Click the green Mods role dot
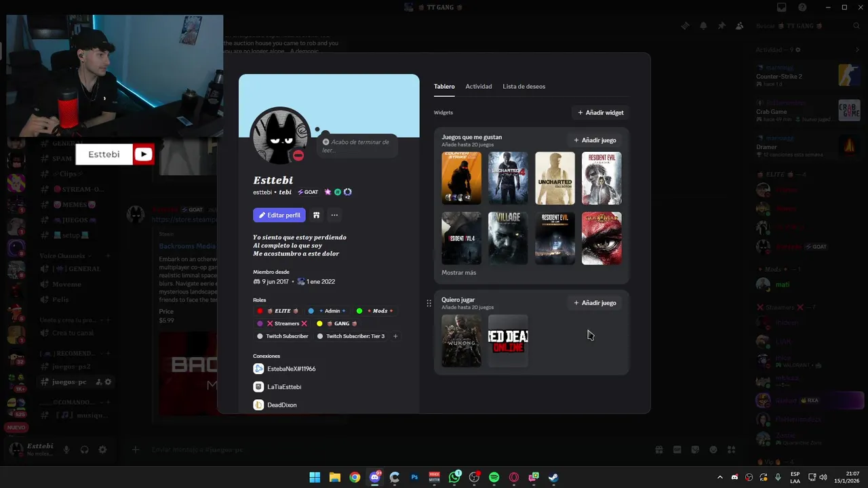The image size is (868, 488). [x=359, y=311]
